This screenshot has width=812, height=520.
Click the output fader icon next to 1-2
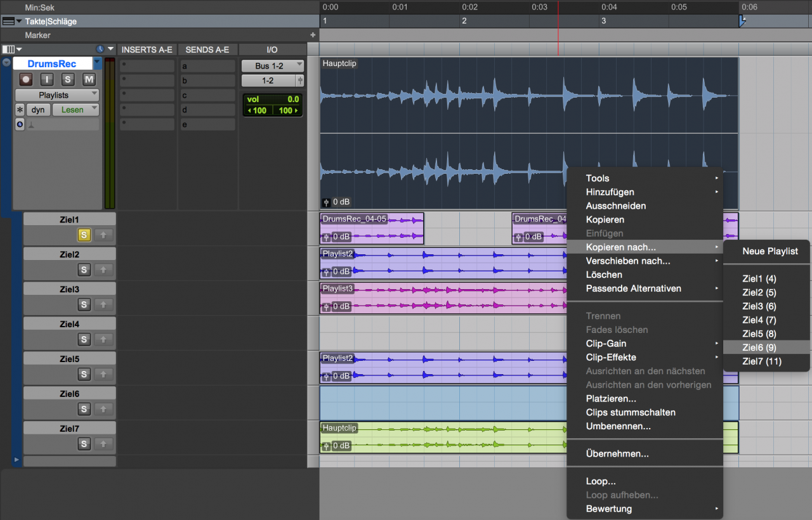click(x=300, y=81)
